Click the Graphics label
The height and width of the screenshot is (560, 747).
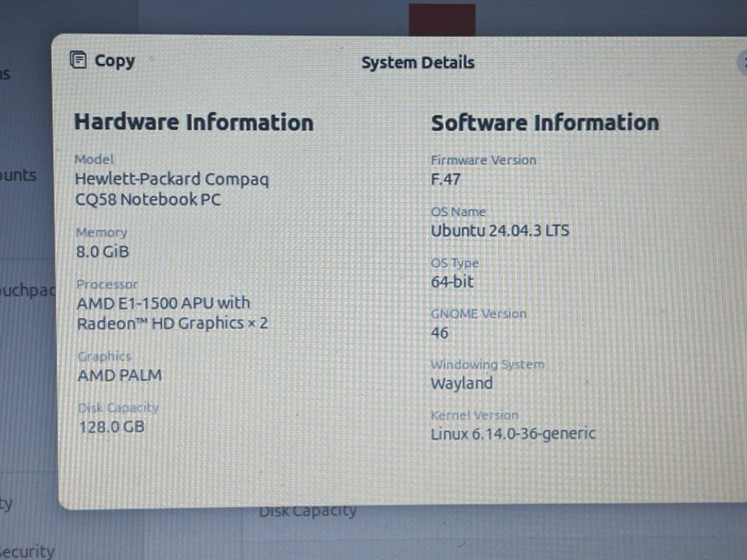[x=104, y=355]
